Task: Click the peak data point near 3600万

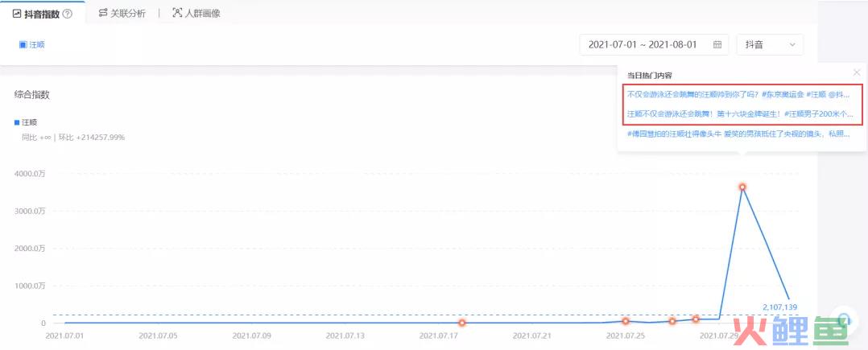Action: click(742, 187)
